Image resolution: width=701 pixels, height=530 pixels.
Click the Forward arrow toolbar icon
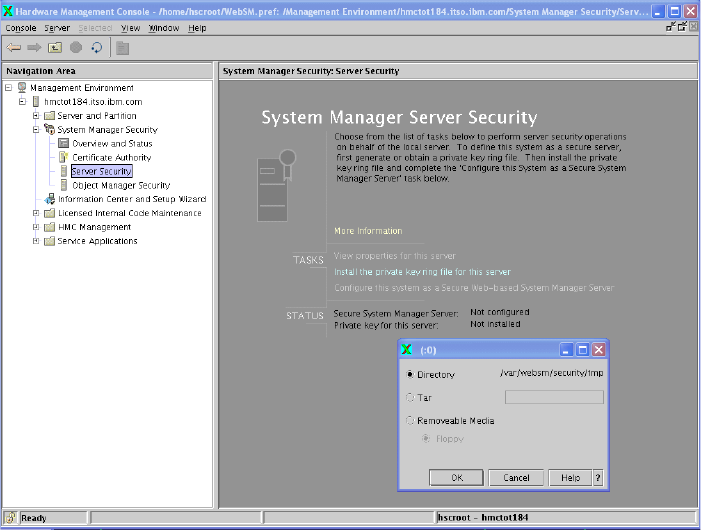34,47
